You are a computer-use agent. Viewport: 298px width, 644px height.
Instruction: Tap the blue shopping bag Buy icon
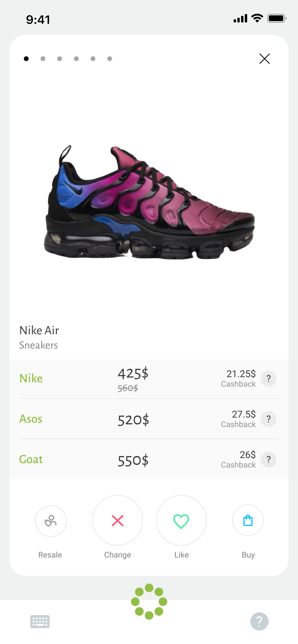(x=248, y=520)
